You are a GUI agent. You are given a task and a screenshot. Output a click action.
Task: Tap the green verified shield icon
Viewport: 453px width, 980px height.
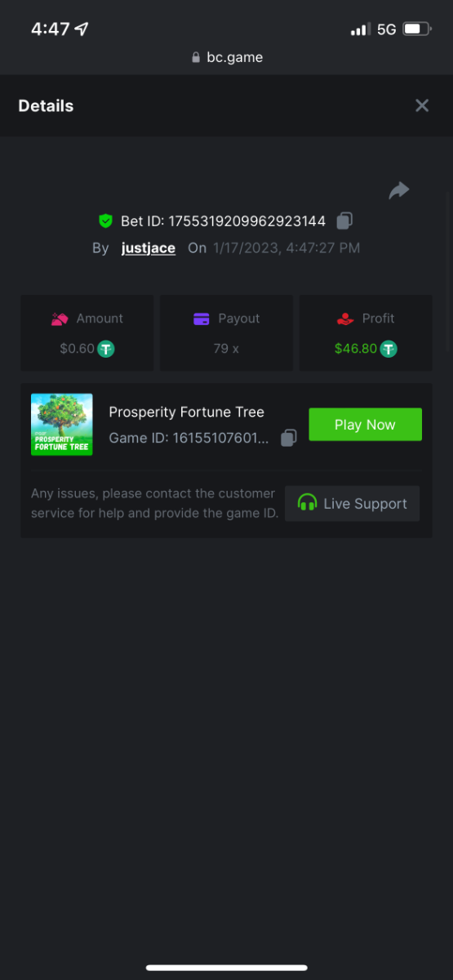point(105,220)
